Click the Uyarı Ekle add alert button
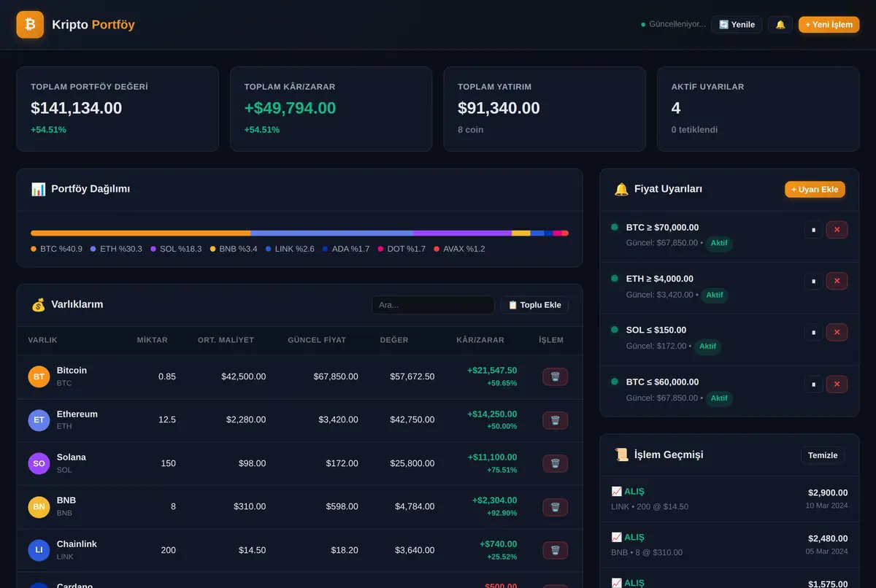This screenshot has width=876, height=588. 815,190
